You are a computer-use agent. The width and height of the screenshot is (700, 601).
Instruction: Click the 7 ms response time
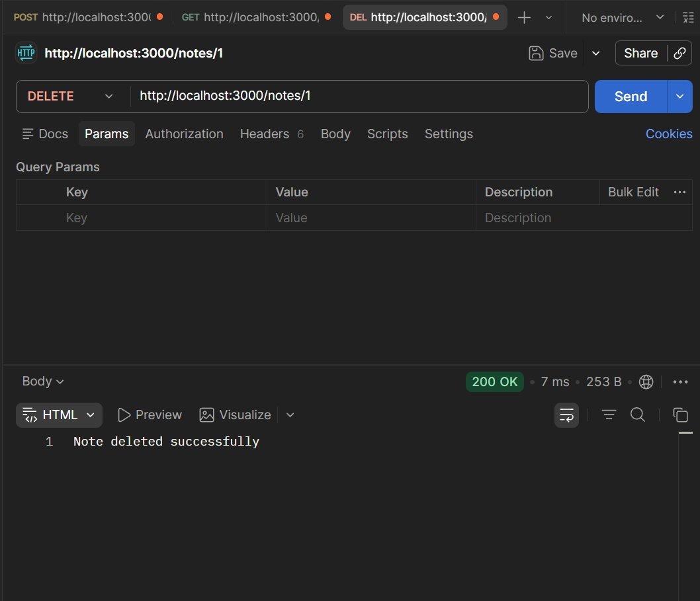[555, 382]
